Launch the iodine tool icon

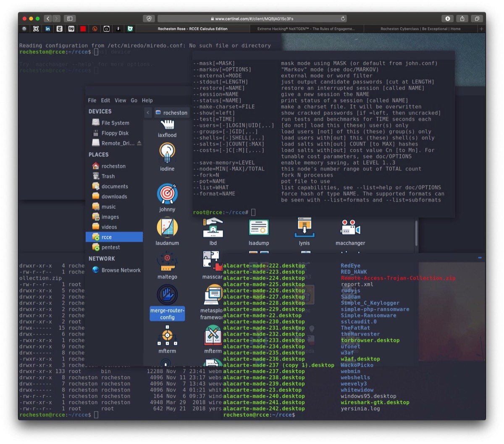167,153
